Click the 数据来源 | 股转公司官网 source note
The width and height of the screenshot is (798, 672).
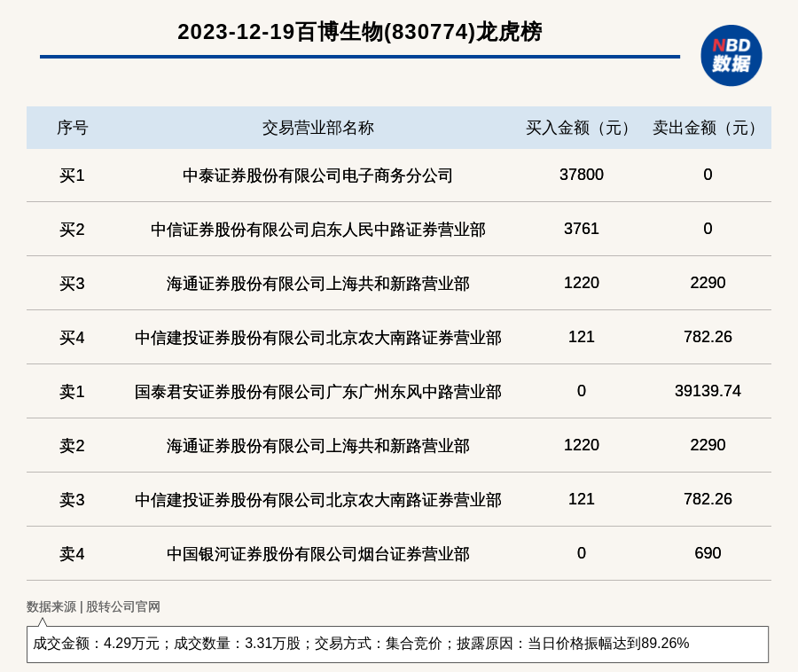(x=93, y=606)
